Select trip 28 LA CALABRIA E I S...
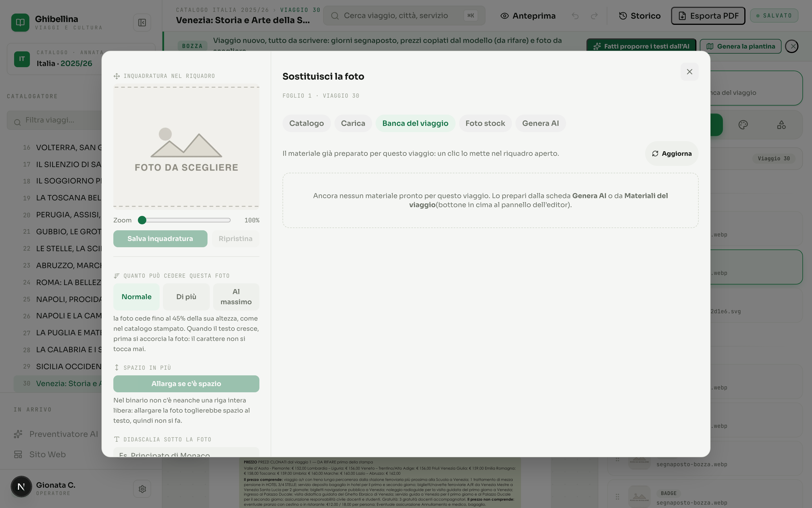Screen dimensions: 812x508 click(58, 350)
